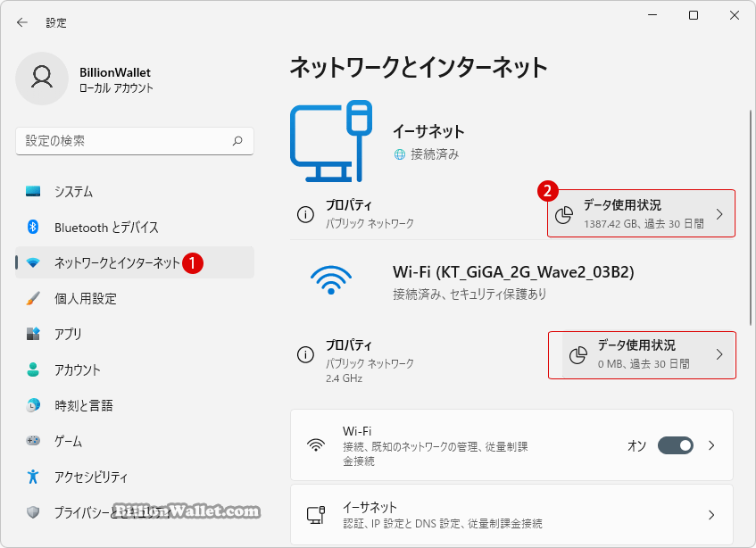The height and width of the screenshot is (548, 756).
Task: Expand Ethernet データ使用状況 chevron
Action: coord(719,214)
